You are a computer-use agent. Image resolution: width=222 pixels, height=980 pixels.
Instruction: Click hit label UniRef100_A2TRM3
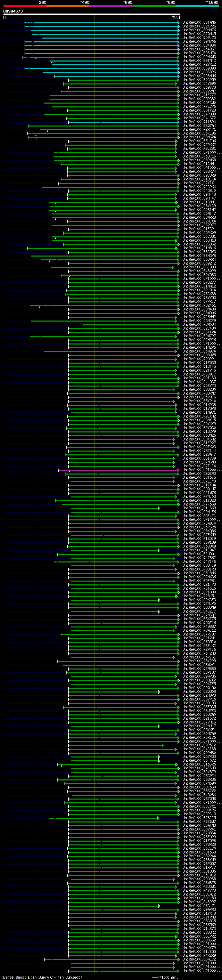point(199,917)
